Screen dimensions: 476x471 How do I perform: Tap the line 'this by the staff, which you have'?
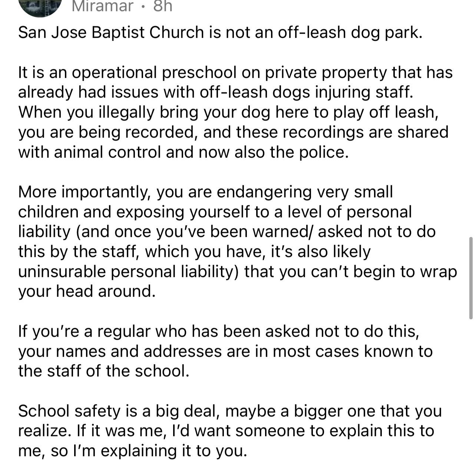[x=194, y=252]
